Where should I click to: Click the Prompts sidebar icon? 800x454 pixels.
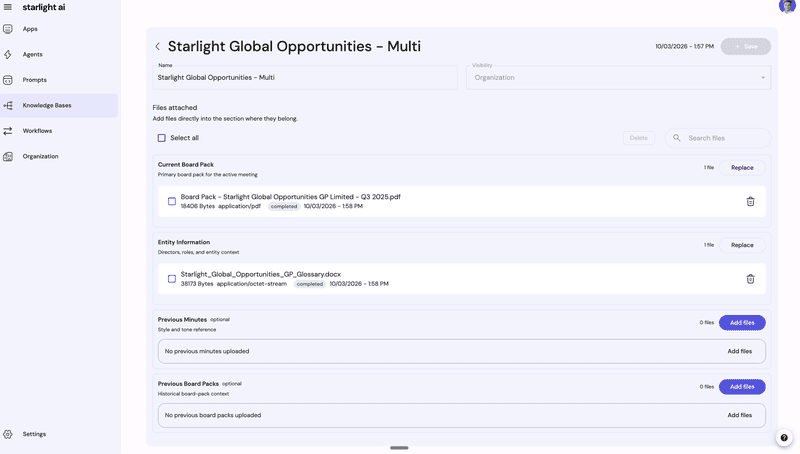click(8, 80)
